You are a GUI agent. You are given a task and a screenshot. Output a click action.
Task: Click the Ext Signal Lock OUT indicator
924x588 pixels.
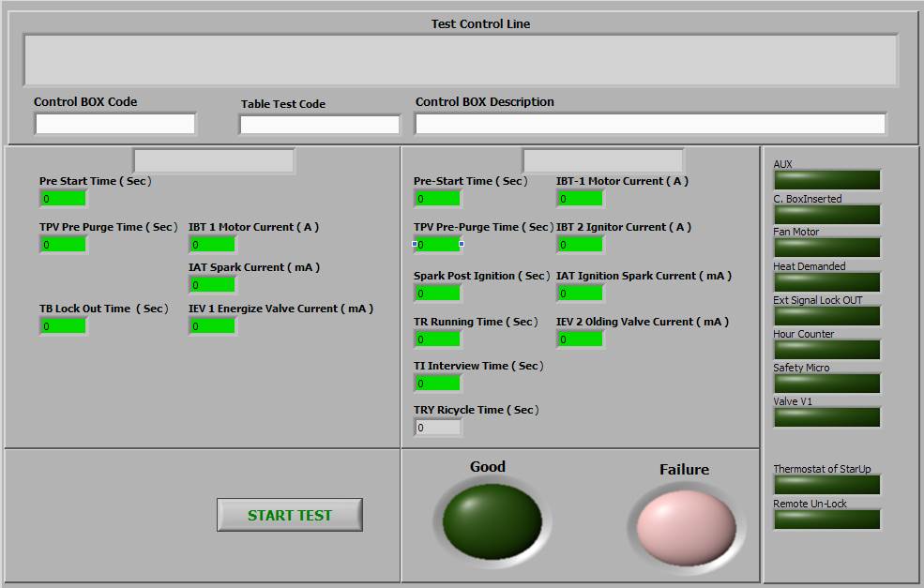pos(826,316)
